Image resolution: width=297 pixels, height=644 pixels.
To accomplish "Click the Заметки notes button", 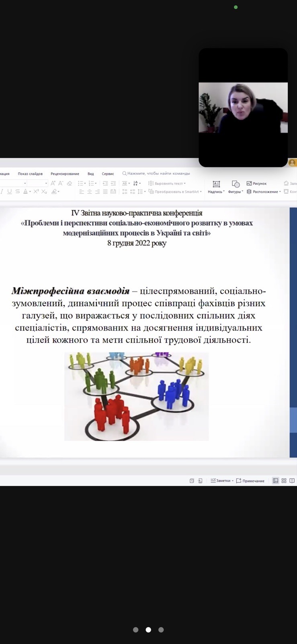I will point(221,481).
